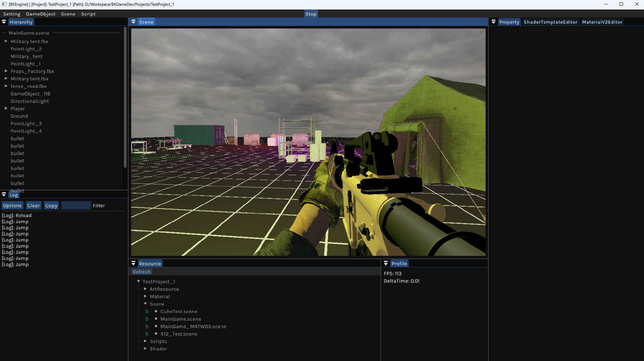Expand the first Military tent.fbx node
The width and height of the screenshot is (644, 361).
tap(6, 41)
